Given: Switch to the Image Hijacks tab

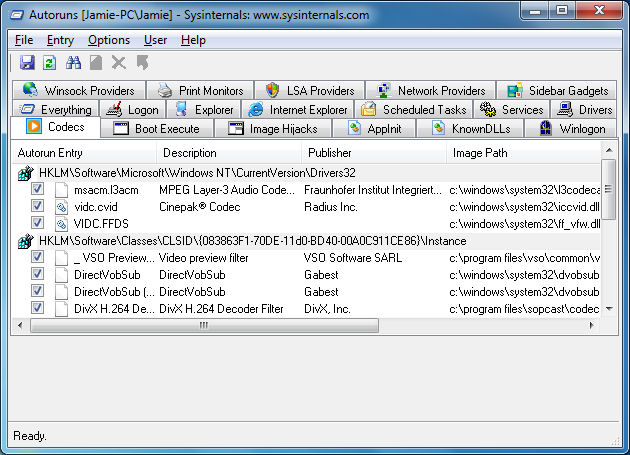Looking at the screenshot, I should pos(273,129).
